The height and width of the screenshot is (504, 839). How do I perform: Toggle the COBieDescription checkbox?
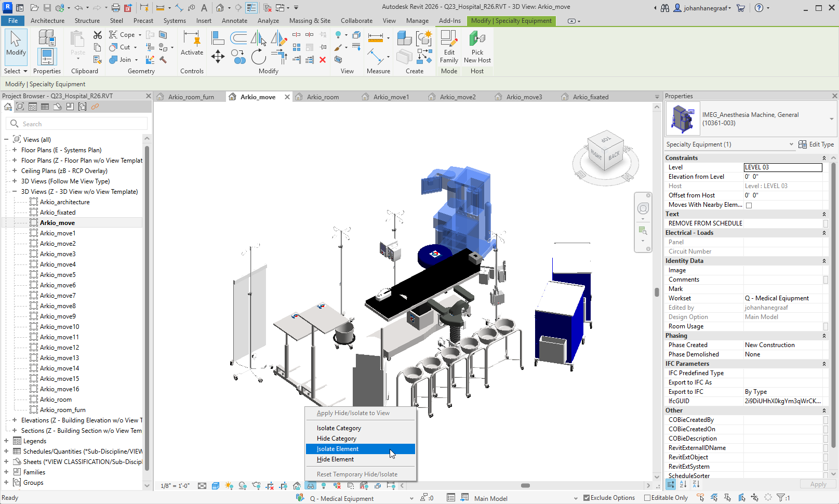tap(825, 439)
